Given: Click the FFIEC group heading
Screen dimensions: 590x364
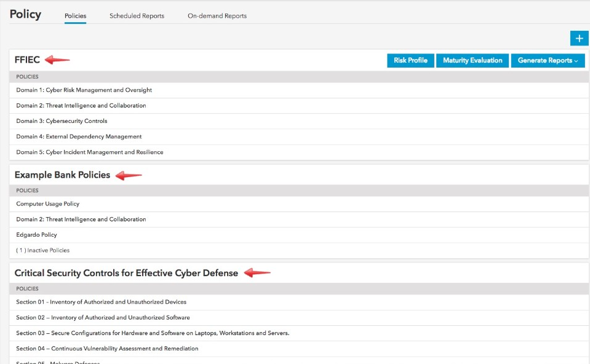Looking at the screenshot, I should tap(27, 60).
